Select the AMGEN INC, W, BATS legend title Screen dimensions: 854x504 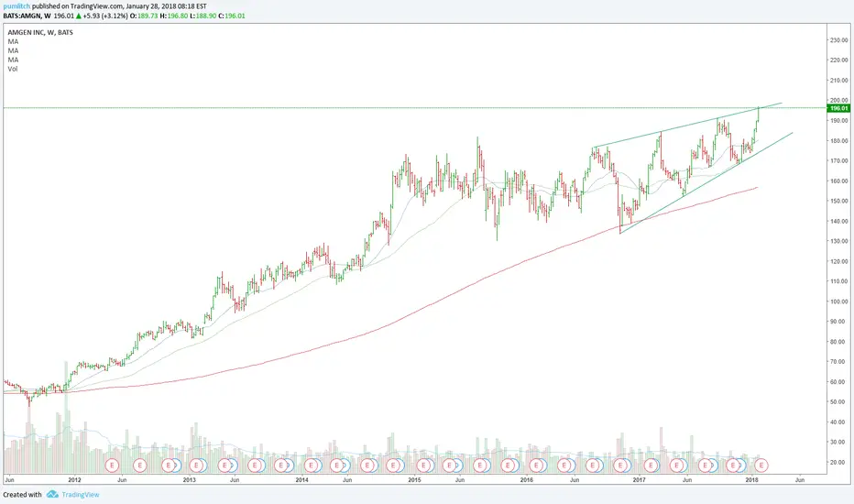[40, 32]
